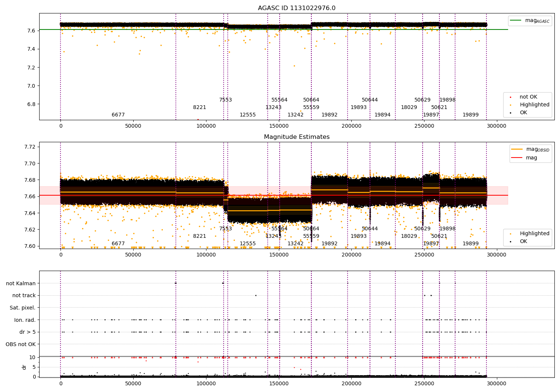The image size is (560, 392).
Task: Click obsid label 19899 in the top plot
Action: (471, 115)
